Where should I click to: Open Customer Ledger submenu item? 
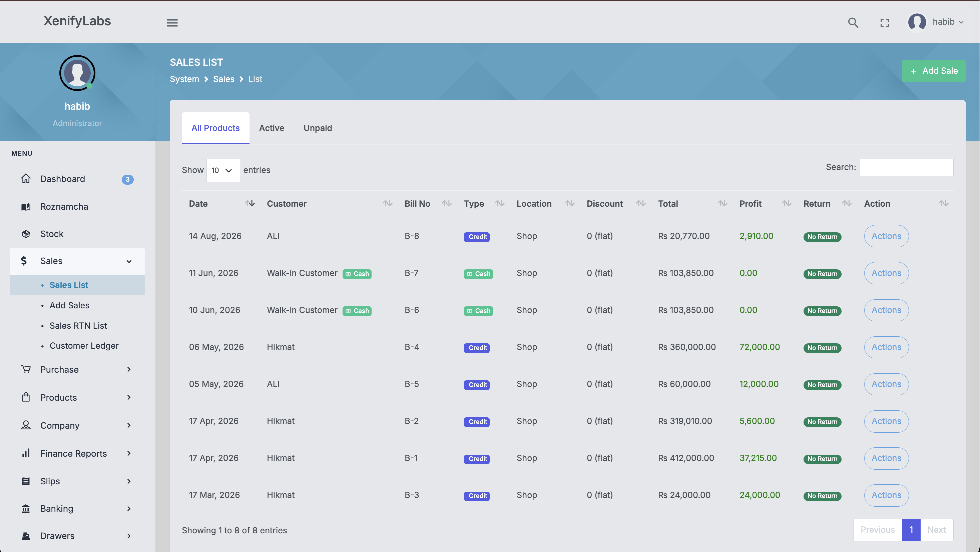[84, 346]
